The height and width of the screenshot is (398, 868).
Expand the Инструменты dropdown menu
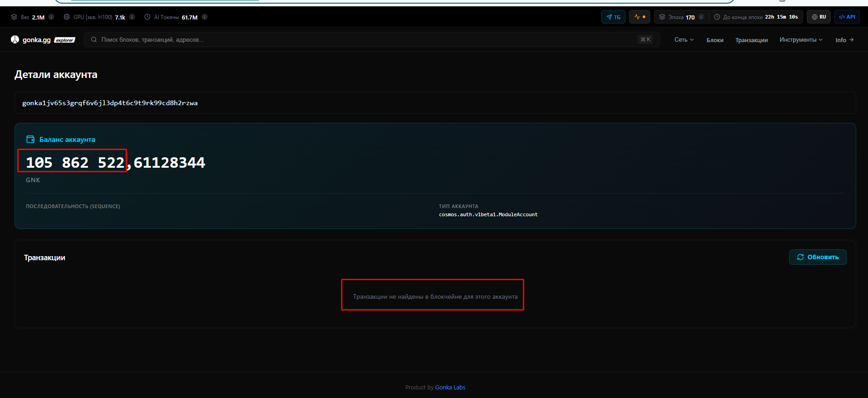click(800, 40)
